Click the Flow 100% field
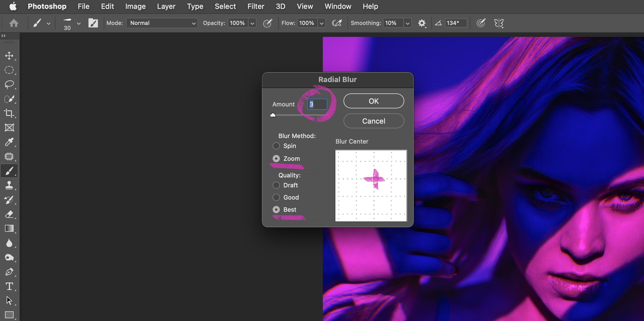Viewport: 644px width, 321px height. tap(307, 23)
